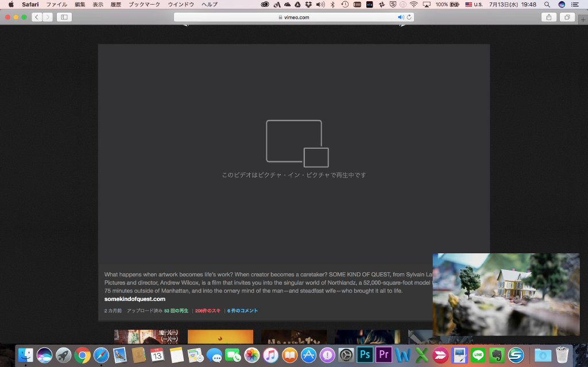This screenshot has height=367, width=588.
Task: Open the battery status menu
Action: 447,5
